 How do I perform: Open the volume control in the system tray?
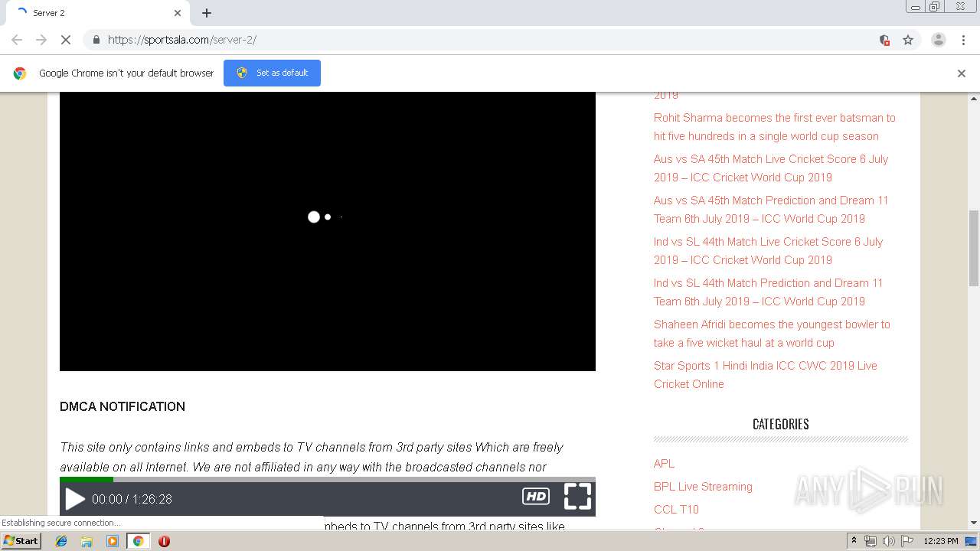pyautogui.click(x=888, y=541)
